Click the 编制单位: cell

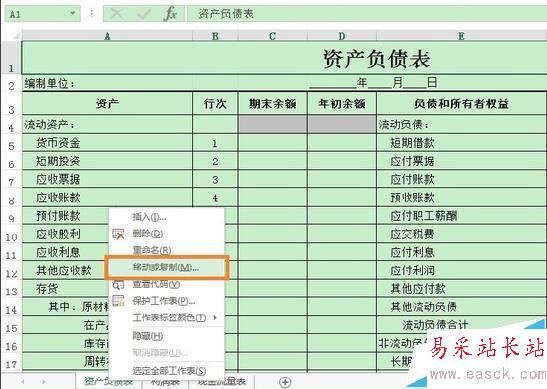coord(107,83)
